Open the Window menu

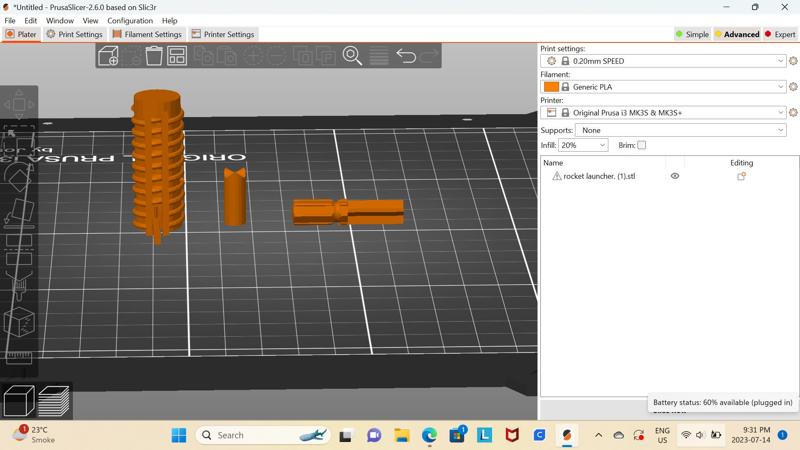(60, 20)
